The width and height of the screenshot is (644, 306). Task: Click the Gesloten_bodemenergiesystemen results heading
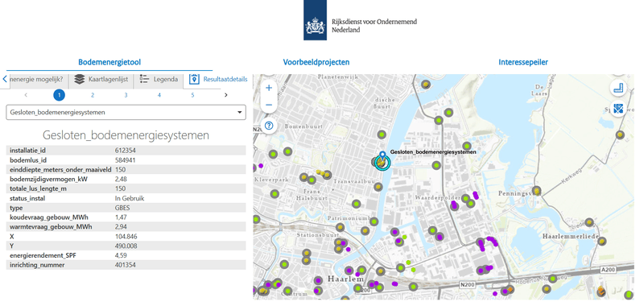tap(126, 135)
